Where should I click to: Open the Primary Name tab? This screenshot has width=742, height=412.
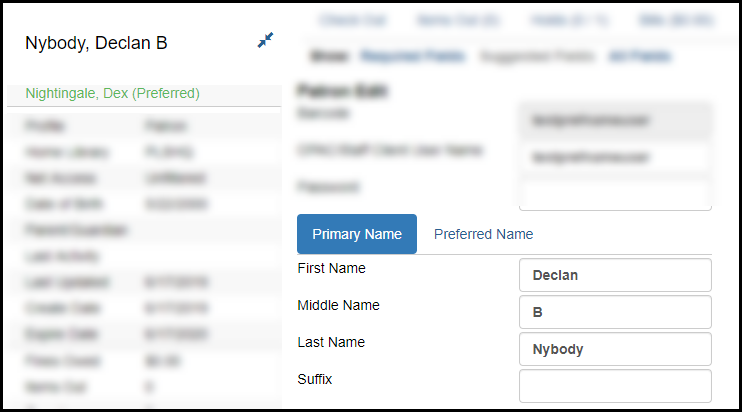pyautogui.click(x=357, y=234)
